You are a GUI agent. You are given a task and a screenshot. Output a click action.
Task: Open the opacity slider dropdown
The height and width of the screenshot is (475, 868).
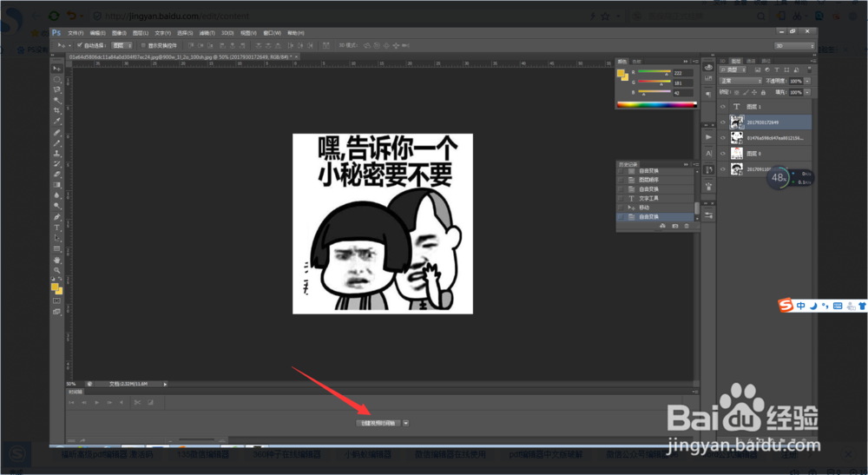point(807,82)
